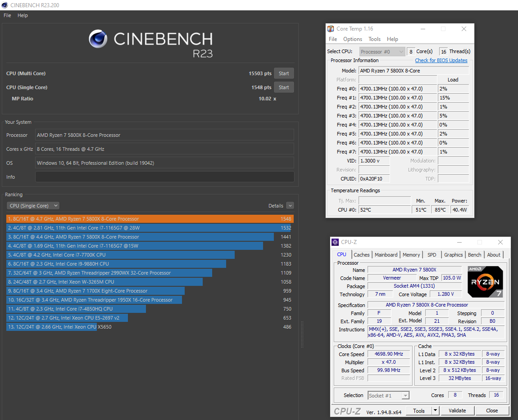Select ranking row 6 Intel Core i9-9880H
Image resolution: width=518 pixels, height=420 pixels.
click(150, 263)
